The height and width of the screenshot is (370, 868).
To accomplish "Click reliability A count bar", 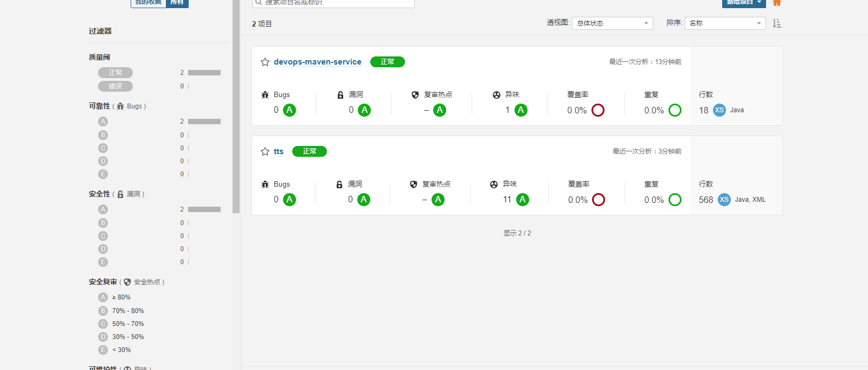I will [204, 122].
